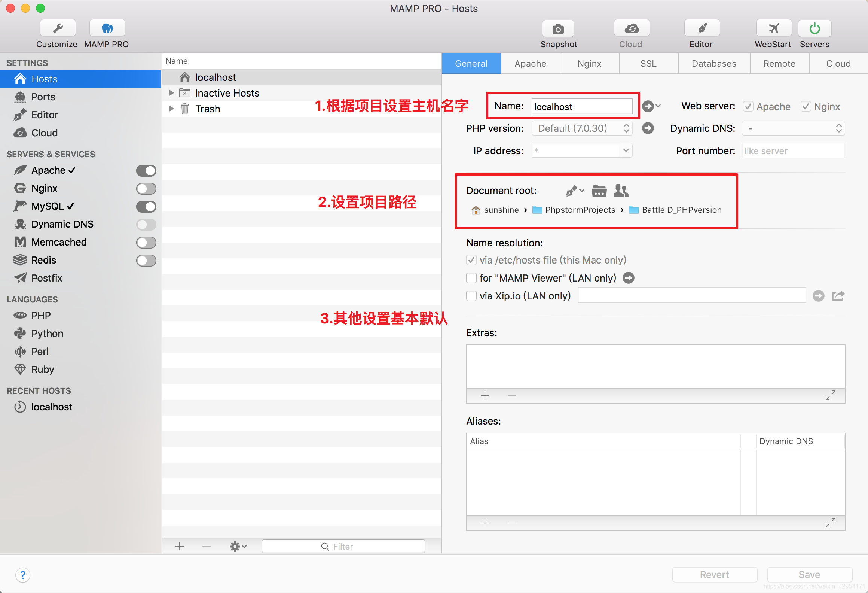Open Postfix settings
The height and width of the screenshot is (593, 868).
click(46, 278)
